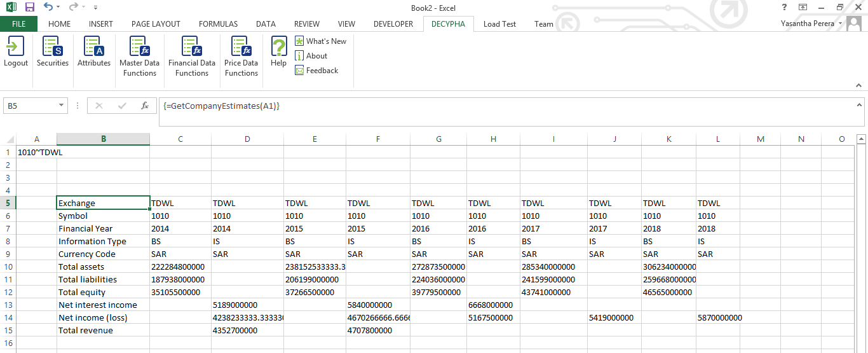Screen dimensions: 868x353
Task: Open the Securities function
Action: 52,52
